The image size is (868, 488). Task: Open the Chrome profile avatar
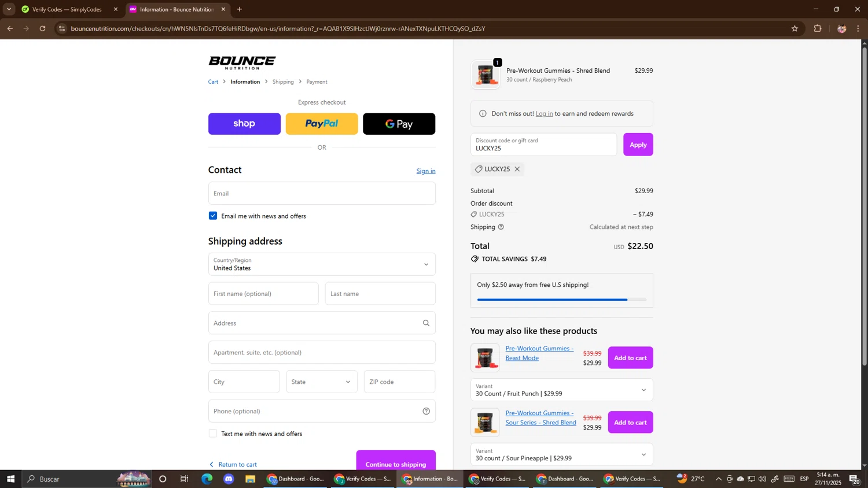coord(841,28)
